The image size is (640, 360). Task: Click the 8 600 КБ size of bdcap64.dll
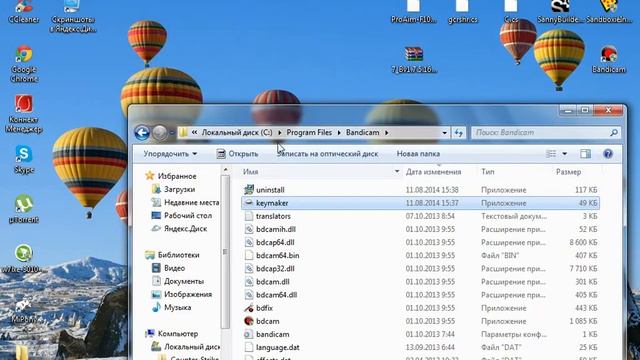583,242
